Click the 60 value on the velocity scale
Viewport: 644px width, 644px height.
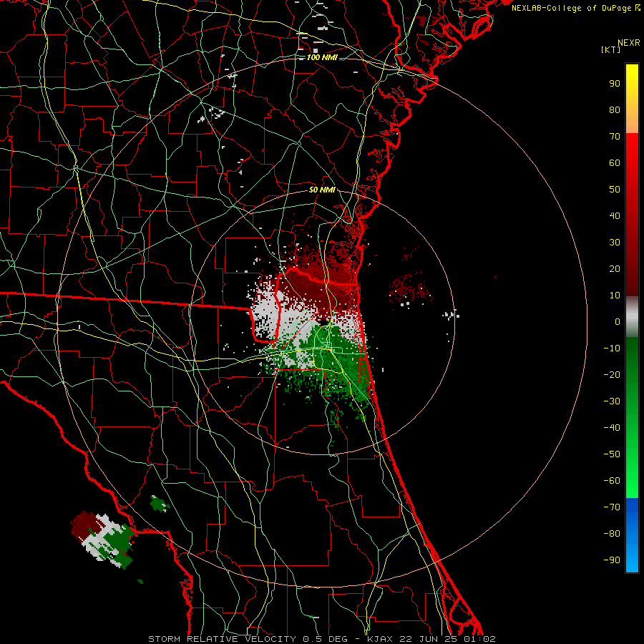pos(615,163)
